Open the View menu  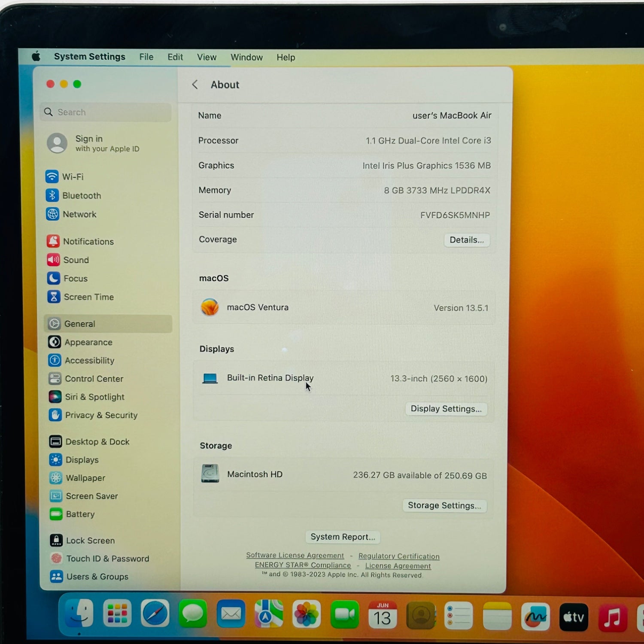pos(207,57)
